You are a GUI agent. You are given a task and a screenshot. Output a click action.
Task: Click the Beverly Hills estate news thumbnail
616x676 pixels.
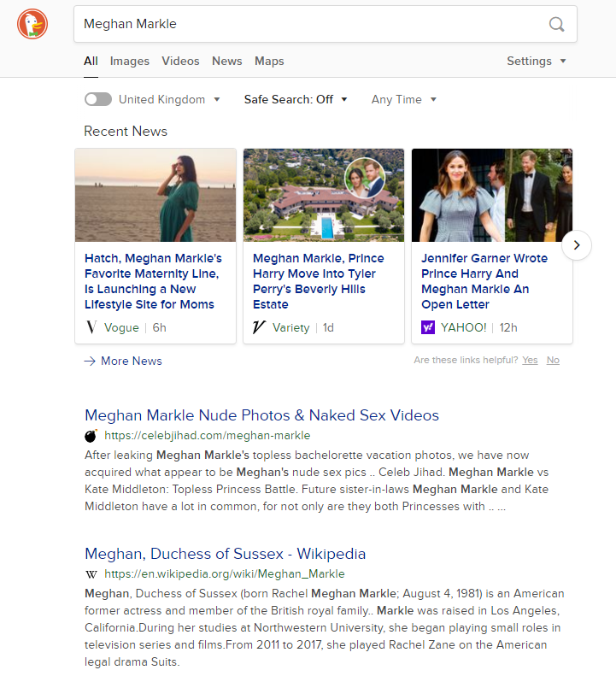pyautogui.click(x=324, y=195)
